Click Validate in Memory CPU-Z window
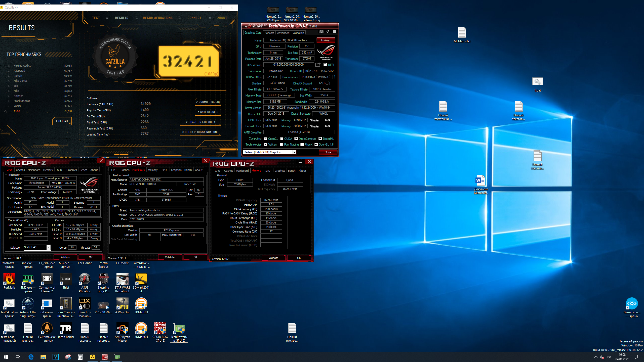This screenshot has width=644, height=362. pos(273,258)
